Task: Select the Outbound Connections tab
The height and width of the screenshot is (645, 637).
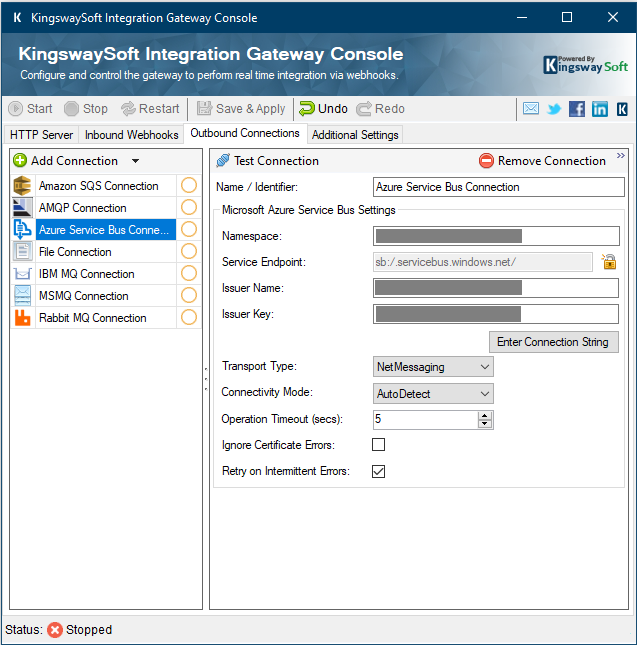Action: (x=245, y=133)
